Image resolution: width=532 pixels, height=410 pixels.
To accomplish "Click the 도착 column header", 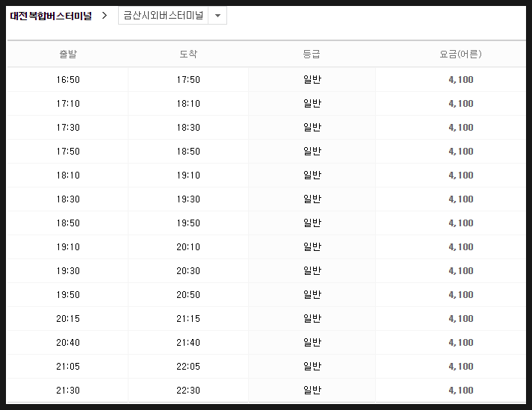I will pos(188,54).
